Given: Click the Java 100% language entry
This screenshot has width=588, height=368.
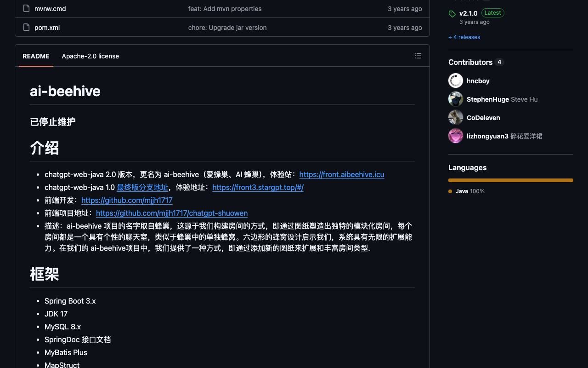Looking at the screenshot, I should point(466,191).
